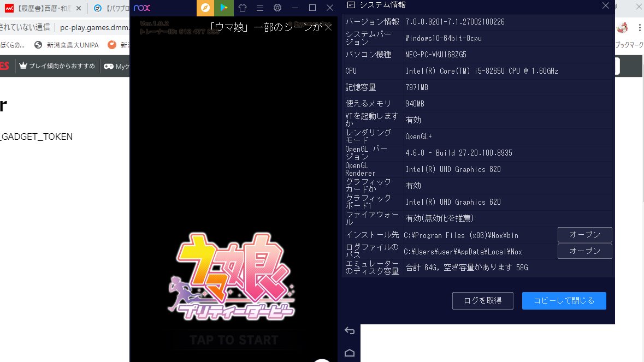Select the 7971MB memory value
644x362 pixels.
(416, 87)
